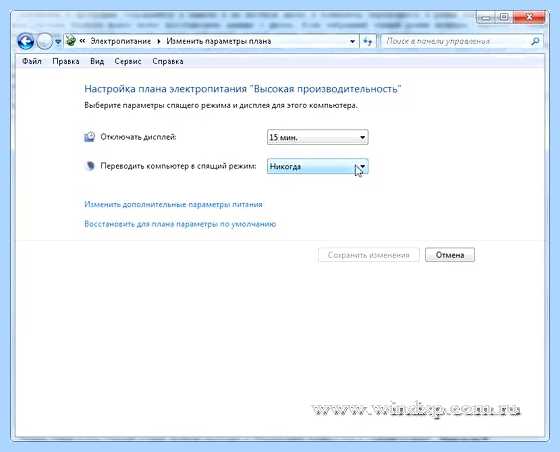
Task: Click the sleep moon icon
Action: tap(90, 166)
